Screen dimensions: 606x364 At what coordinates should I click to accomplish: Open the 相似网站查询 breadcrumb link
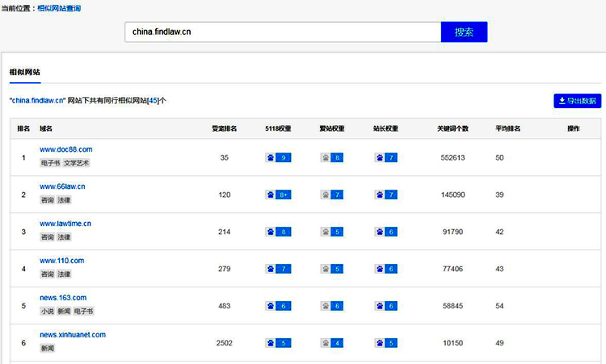pyautogui.click(x=59, y=8)
